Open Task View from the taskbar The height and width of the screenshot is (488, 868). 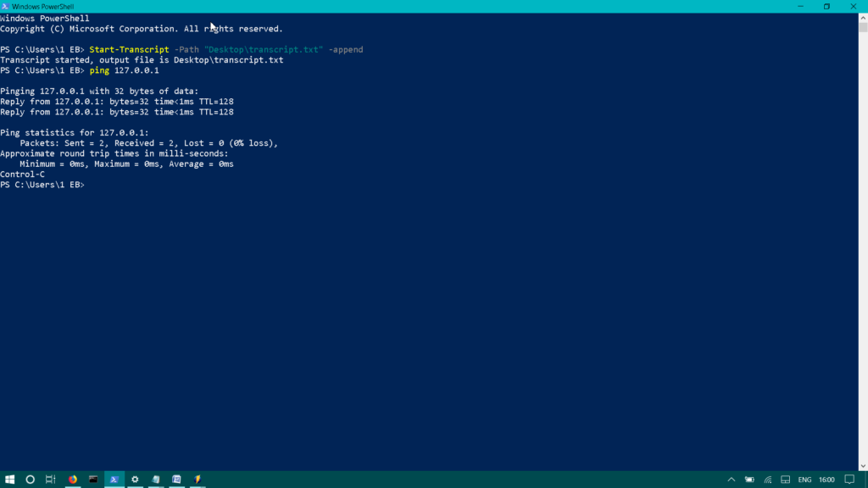click(x=50, y=479)
